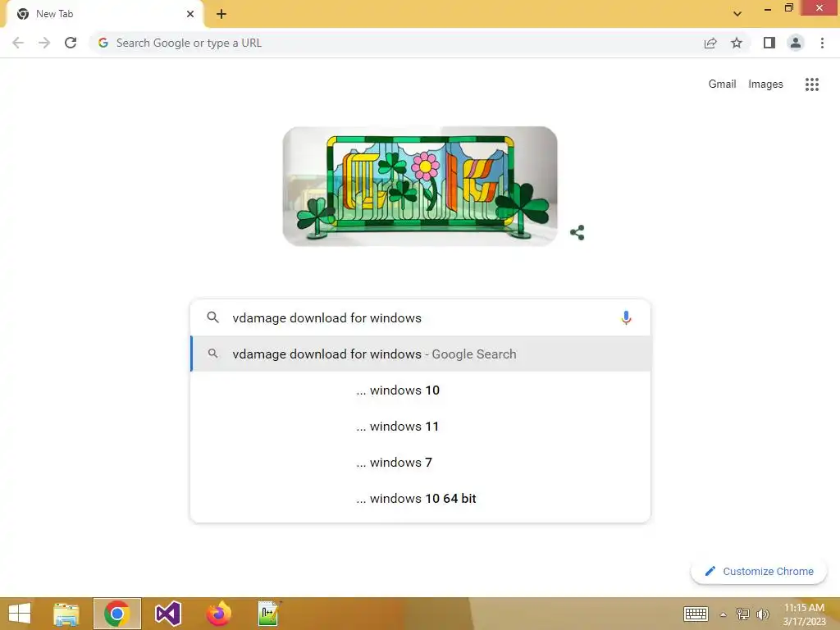Start voice search with the microphone
This screenshot has width=840, height=630.
pos(626,317)
